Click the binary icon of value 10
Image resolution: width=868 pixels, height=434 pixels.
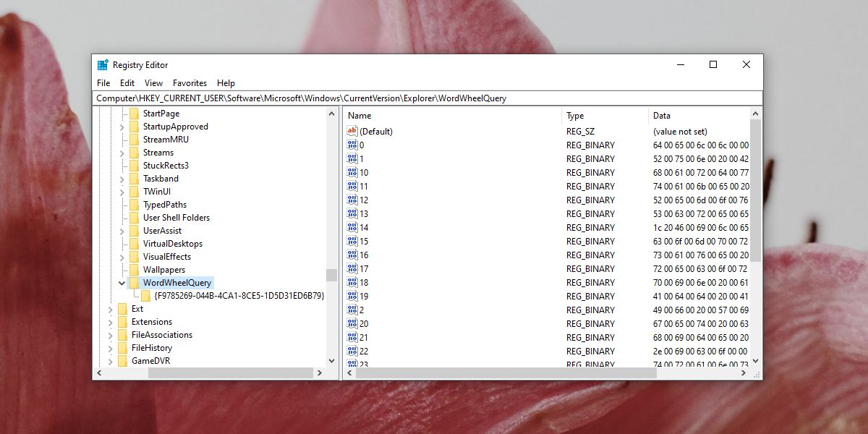click(x=352, y=172)
